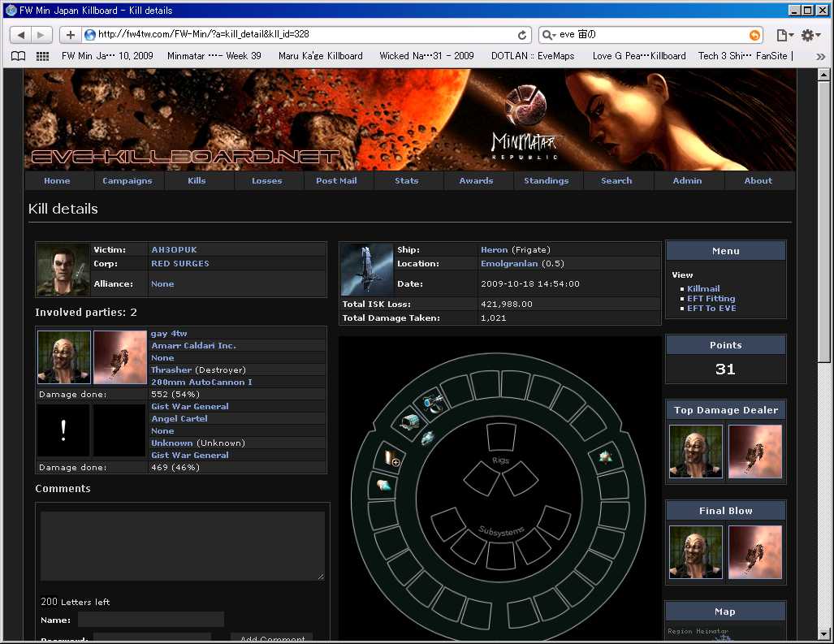Open the About tab

(x=758, y=181)
